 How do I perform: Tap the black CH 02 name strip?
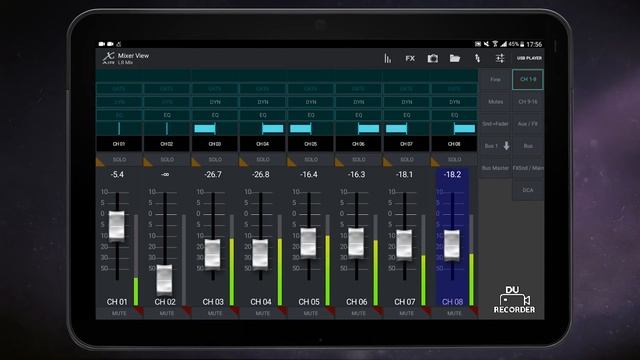point(167,144)
